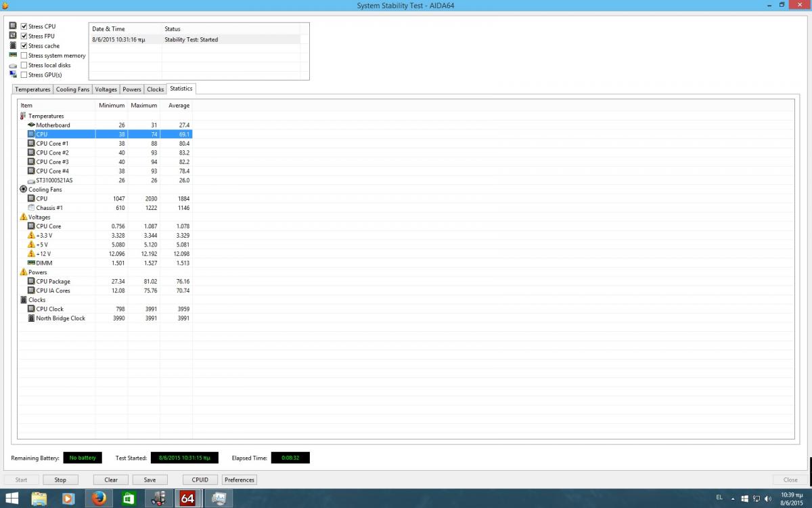
Task: Open the Voltages tab
Action: [x=106, y=89]
